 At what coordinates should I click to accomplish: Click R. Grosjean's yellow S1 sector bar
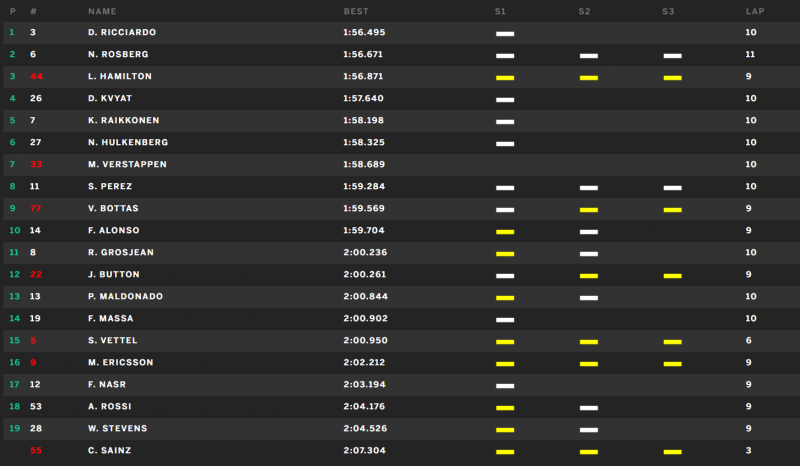(x=505, y=254)
